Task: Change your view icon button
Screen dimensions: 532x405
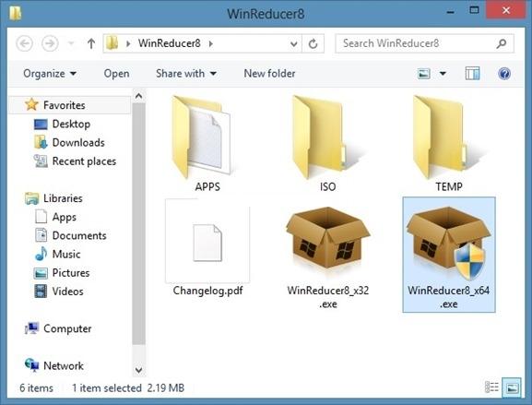Action: click(x=424, y=74)
